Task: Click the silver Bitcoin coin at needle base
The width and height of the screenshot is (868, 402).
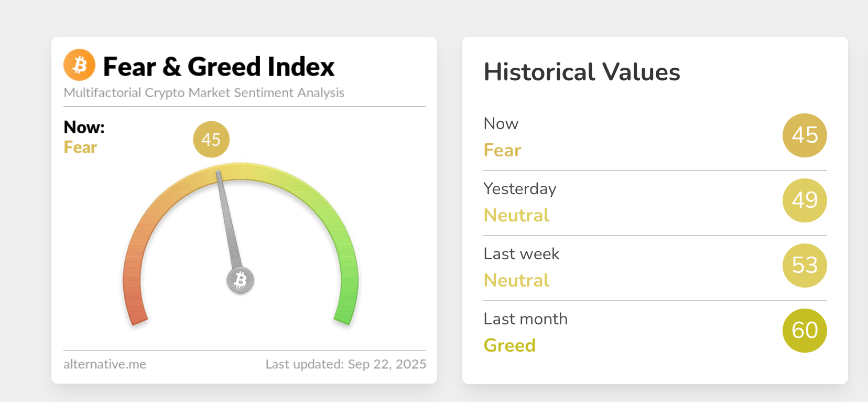Action: 241,280
